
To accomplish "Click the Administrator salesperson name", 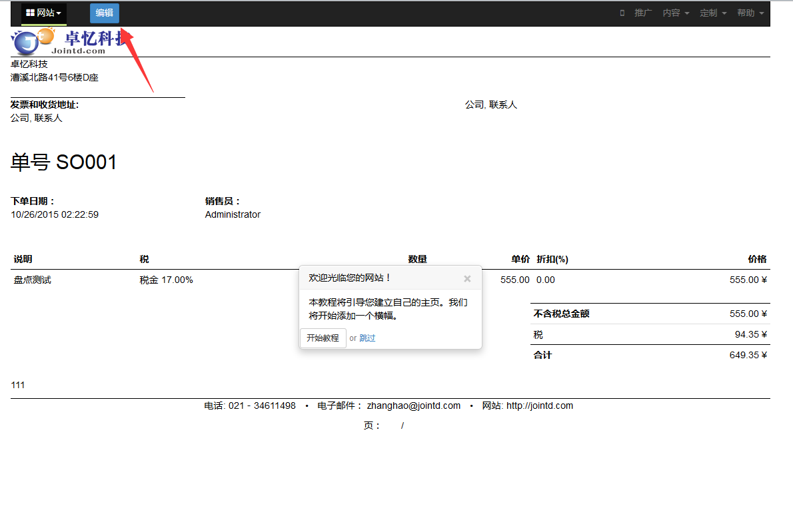I will [233, 215].
